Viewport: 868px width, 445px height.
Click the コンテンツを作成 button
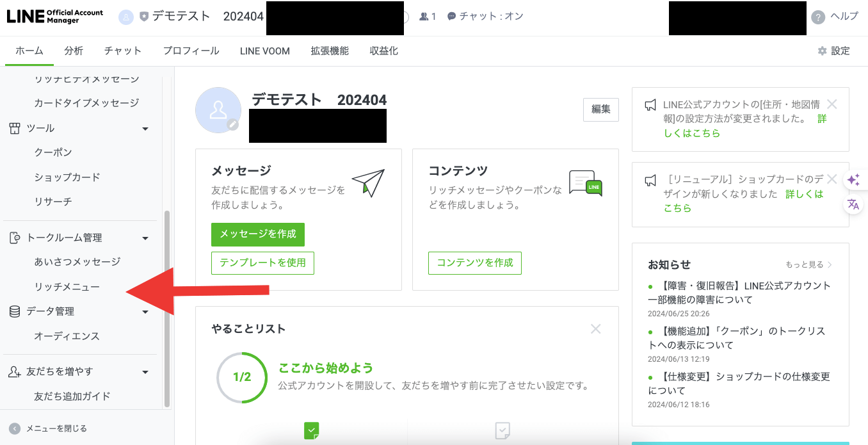pyautogui.click(x=475, y=263)
